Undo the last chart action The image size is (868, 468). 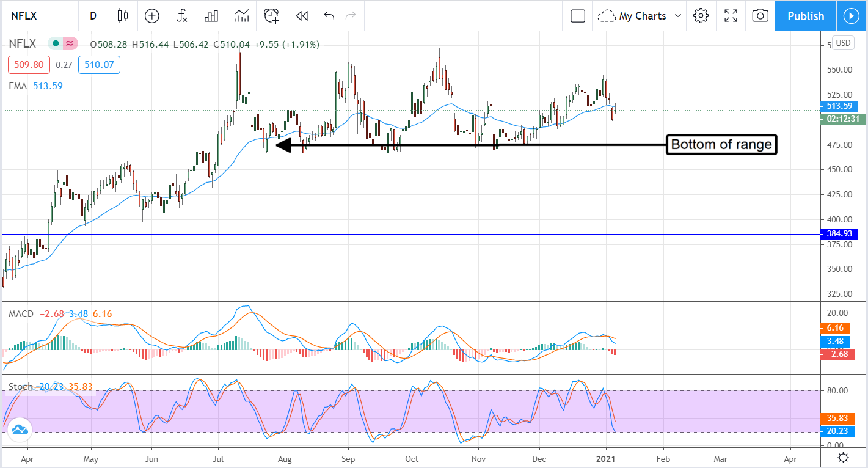(x=329, y=16)
